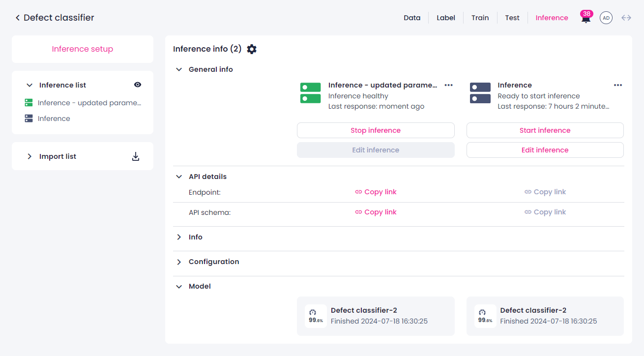The height and width of the screenshot is (356, 644).
Task: Click the large green healthy inference server icon
Action: pyautogui.click(x=310, y=93)
